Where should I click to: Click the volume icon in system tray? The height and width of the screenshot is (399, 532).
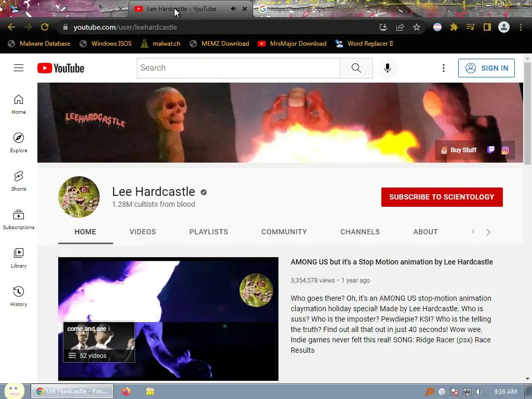point(480,392)
